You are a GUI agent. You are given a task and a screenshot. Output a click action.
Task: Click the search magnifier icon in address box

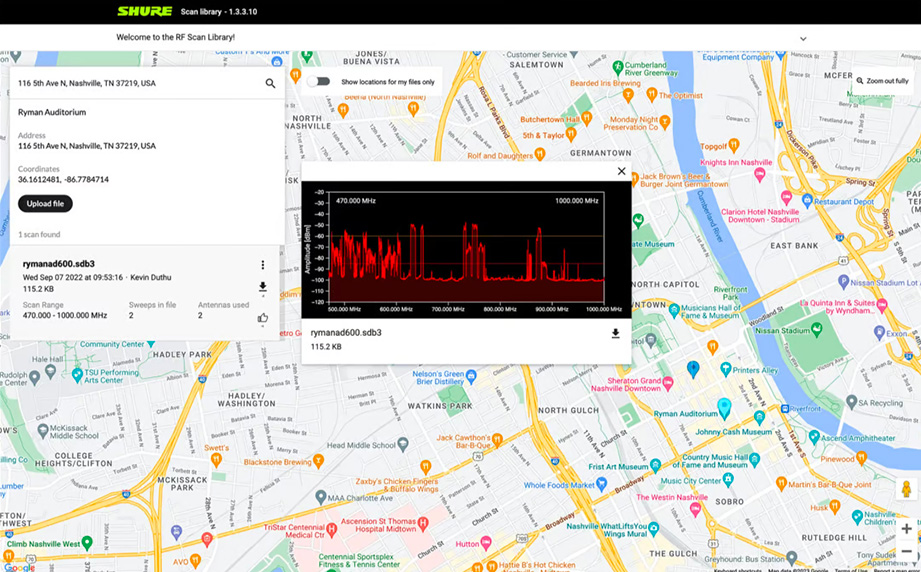coord(270,83)
